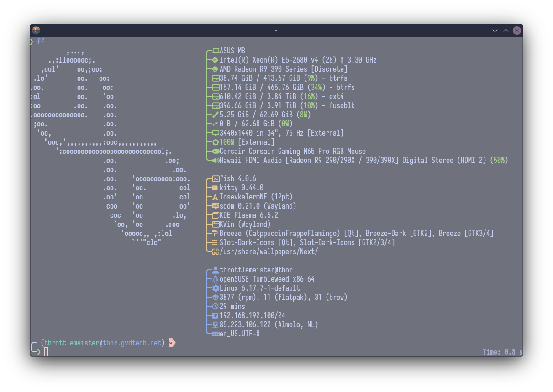Click the chevron-up control in the title bar
Image resolution: width=553 pixels, height=392 pixels.
coord(506,31)
